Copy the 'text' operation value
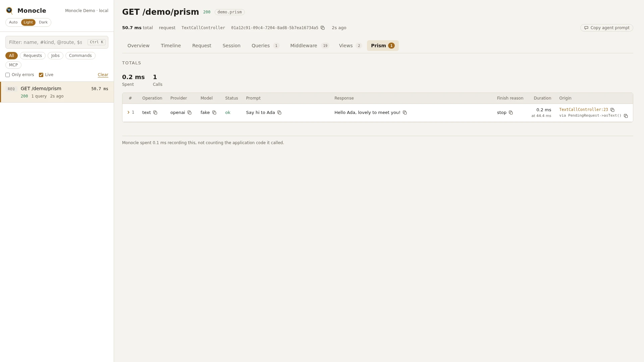Image resolution: width=644 pixels, height=362 pixels. click(x=155, y=113)
